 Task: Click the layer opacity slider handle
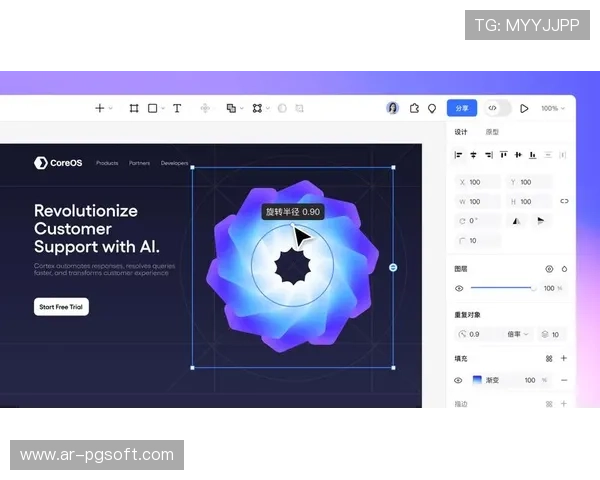click(533, 288)
